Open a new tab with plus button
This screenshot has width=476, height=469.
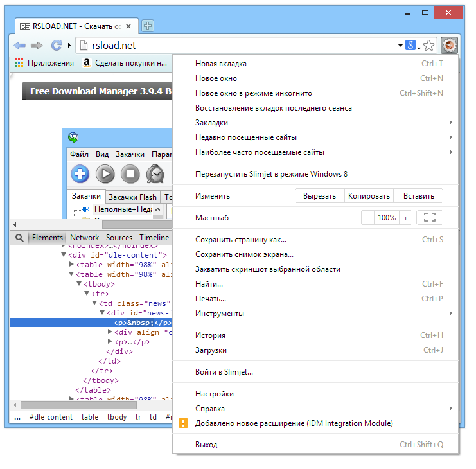coord(148,26)
